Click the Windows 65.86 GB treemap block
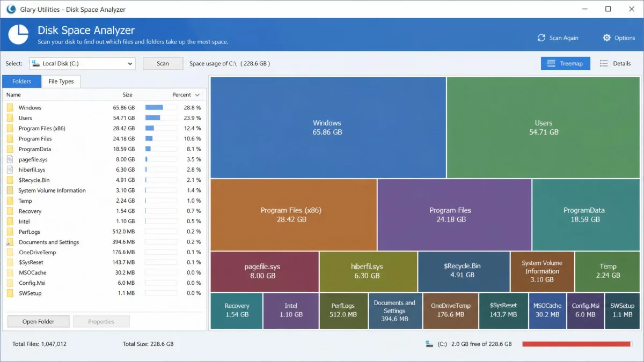Image resolution: width=644 pixels, height=362 pixels. pos(328,128)
